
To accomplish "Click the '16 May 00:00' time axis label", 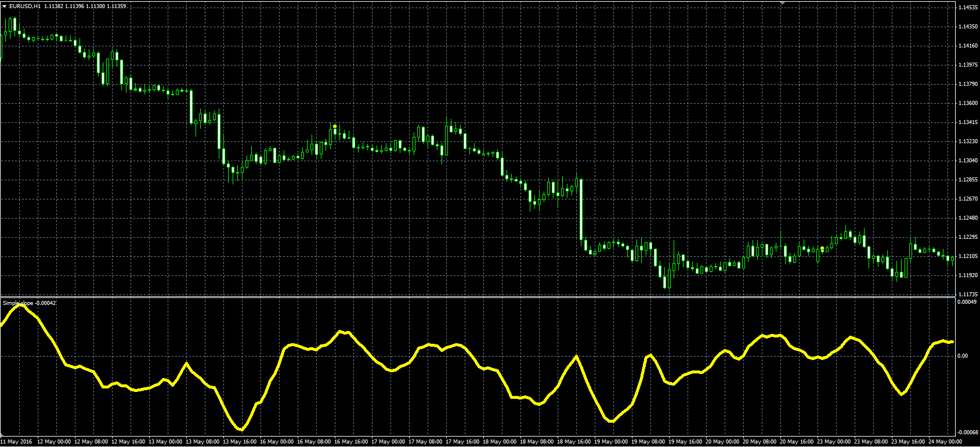I will click(277, 442).
